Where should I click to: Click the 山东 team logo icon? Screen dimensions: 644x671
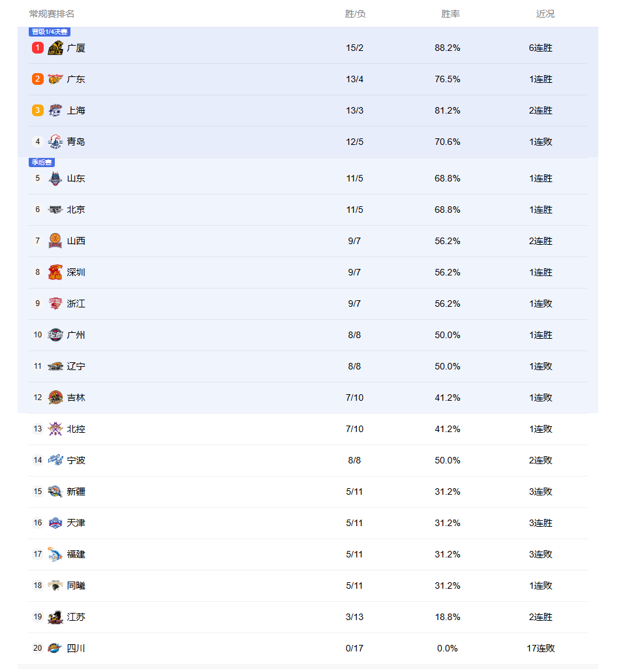point(55,178)
